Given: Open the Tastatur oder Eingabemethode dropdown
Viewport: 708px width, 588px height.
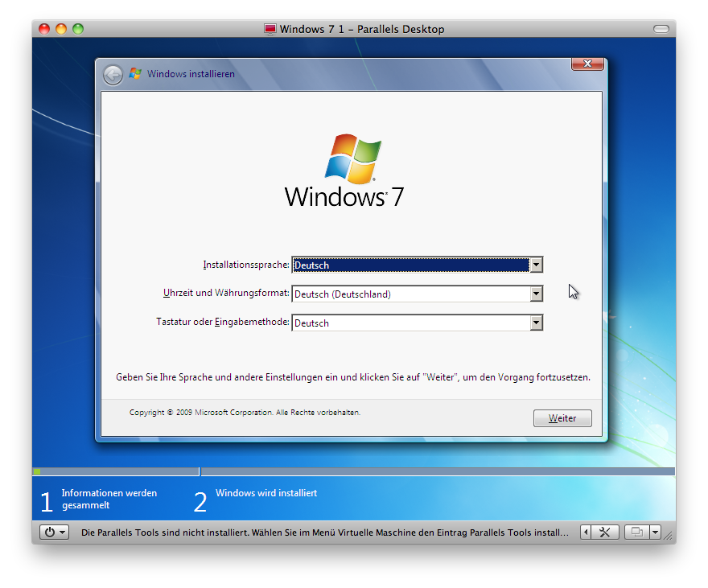Looking at the screenshot, I should coord(535,323).
